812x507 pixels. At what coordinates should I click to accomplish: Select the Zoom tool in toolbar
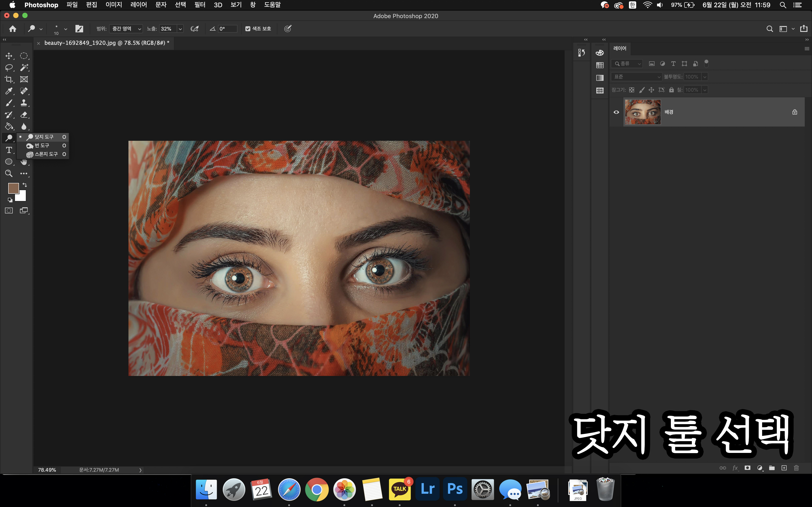9,173
